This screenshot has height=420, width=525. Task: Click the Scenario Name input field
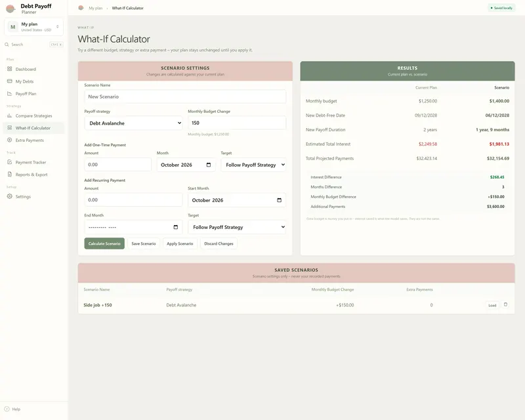185,96
